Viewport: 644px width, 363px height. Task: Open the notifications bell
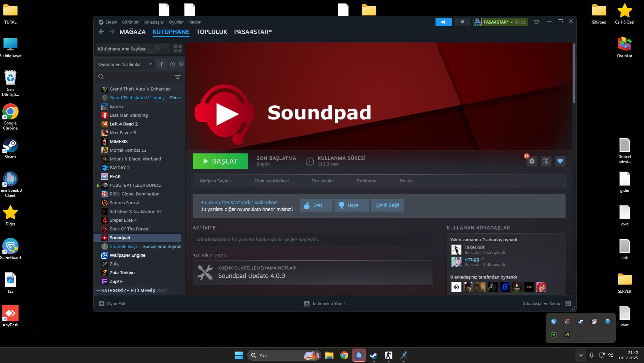[x=462, y=22]
